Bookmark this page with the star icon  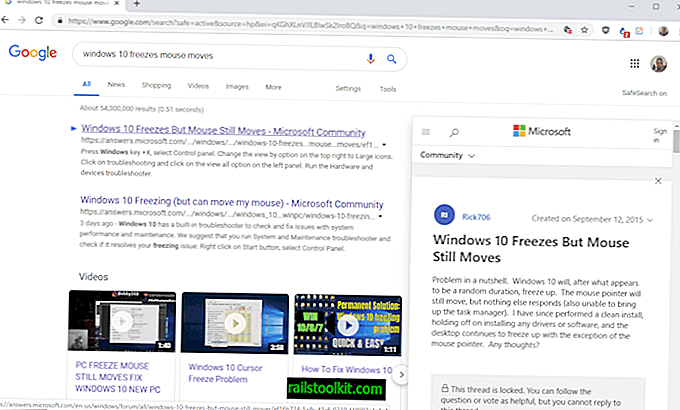tap(585, 30)
